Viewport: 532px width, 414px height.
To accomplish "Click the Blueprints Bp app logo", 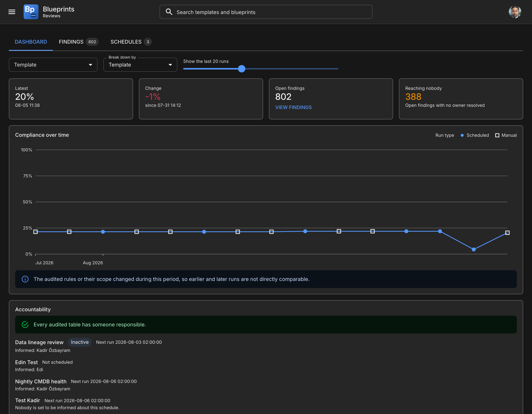I will pyautogui.click(x=31, y=12).
